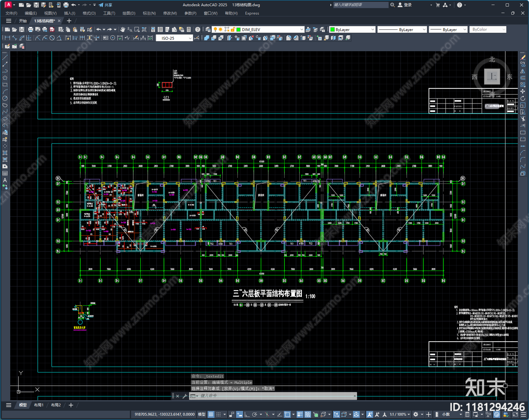
Task: Click the Pan hand tool icon
Action: [x=123, y=29]
